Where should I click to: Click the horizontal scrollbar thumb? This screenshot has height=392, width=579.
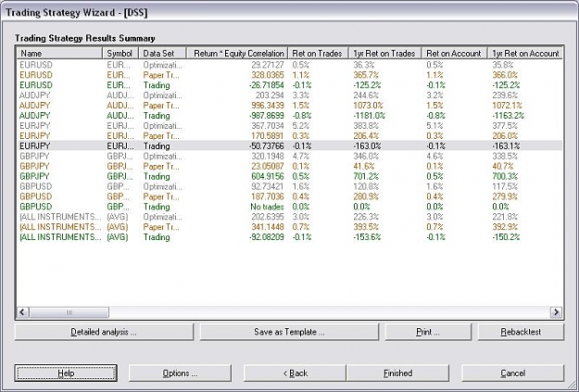click(69, 312)
